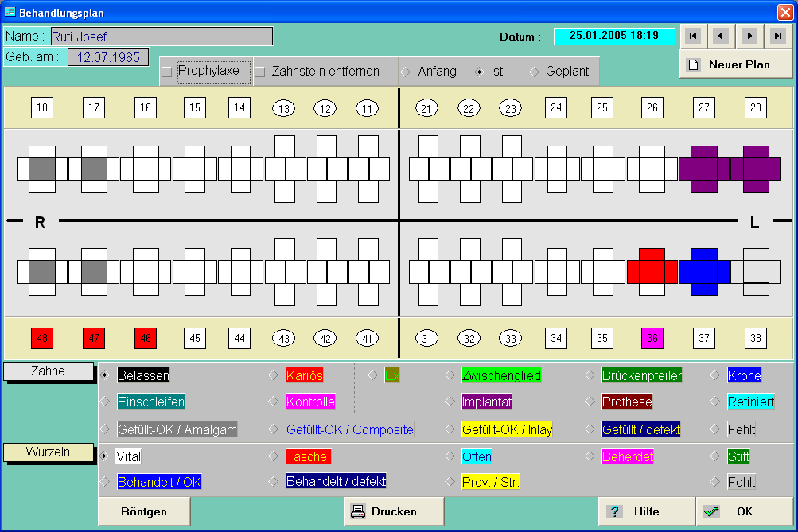Go to the first record navigation arrow

694,36
